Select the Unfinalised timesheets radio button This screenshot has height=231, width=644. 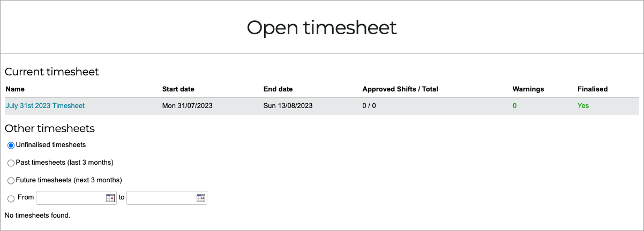[11, 145]
